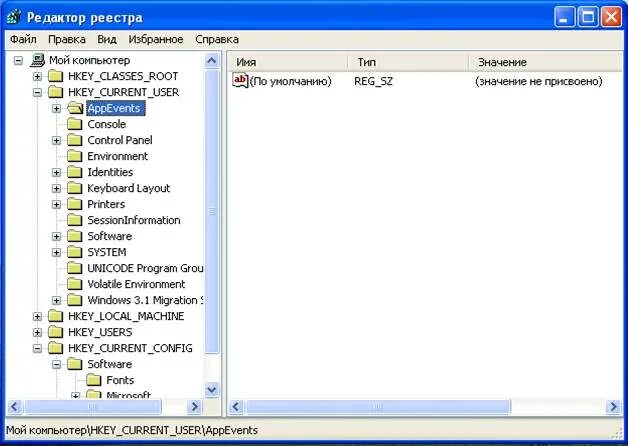Sort by the Имя column header
628x446 pixels.
(x=288, y=62)
